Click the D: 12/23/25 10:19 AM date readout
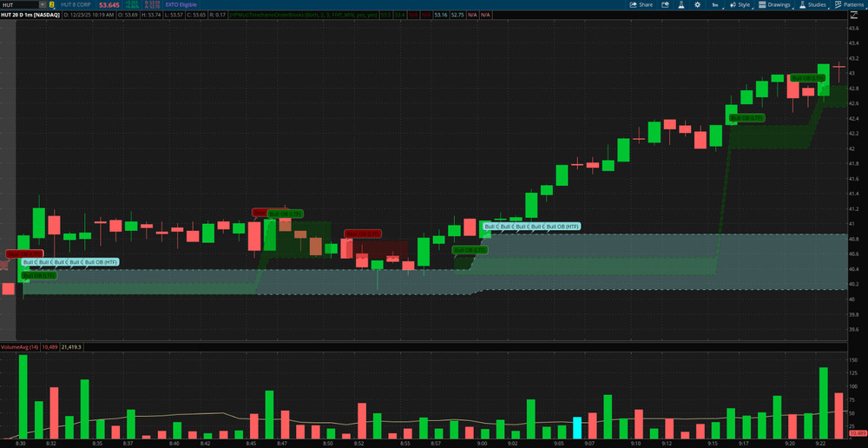The width and height of the screenshot is (868, 448). pyautogui.click(x=89, y=15)
